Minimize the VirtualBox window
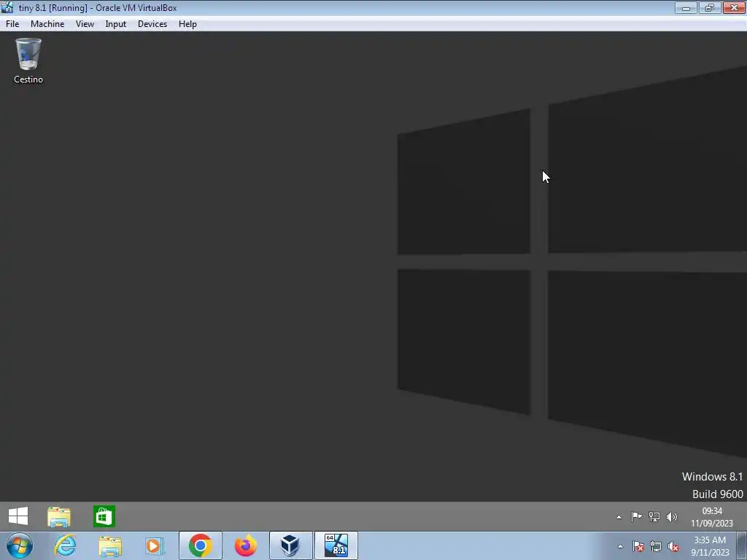This screenshot has width=747, height=560. [686, 7]
